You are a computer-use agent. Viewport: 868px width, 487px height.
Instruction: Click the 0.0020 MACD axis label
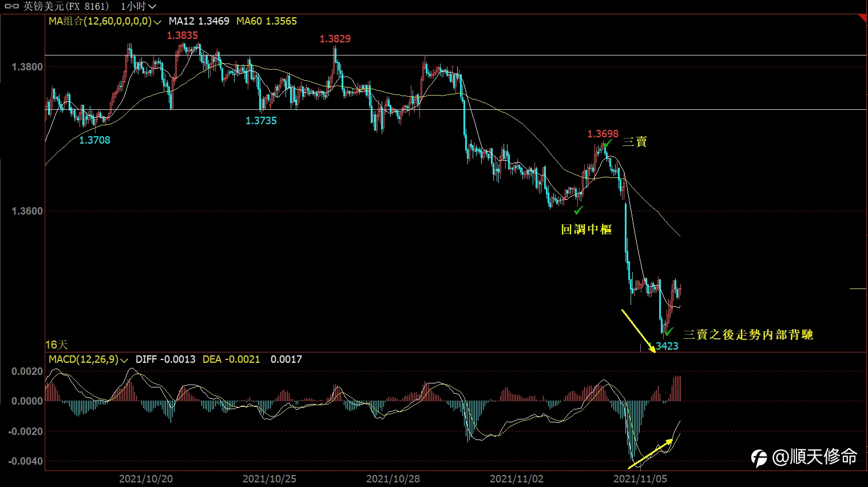(x=27, y=371)
